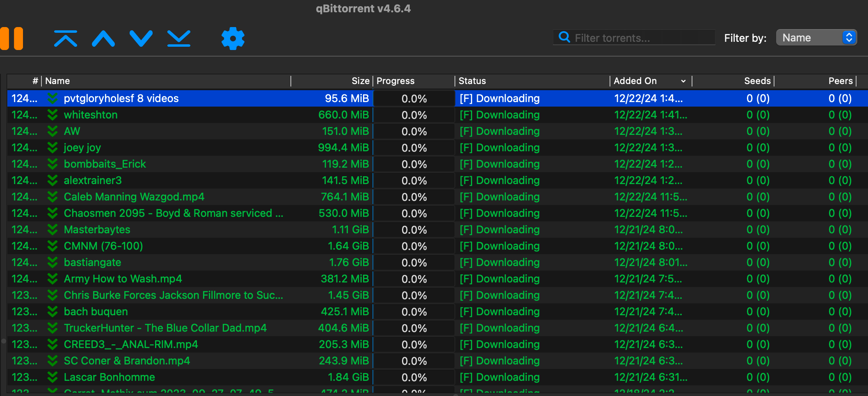Select the Army How to Wash.mp4 torrent
868x396 pixels.
click(x=123, y=279)
